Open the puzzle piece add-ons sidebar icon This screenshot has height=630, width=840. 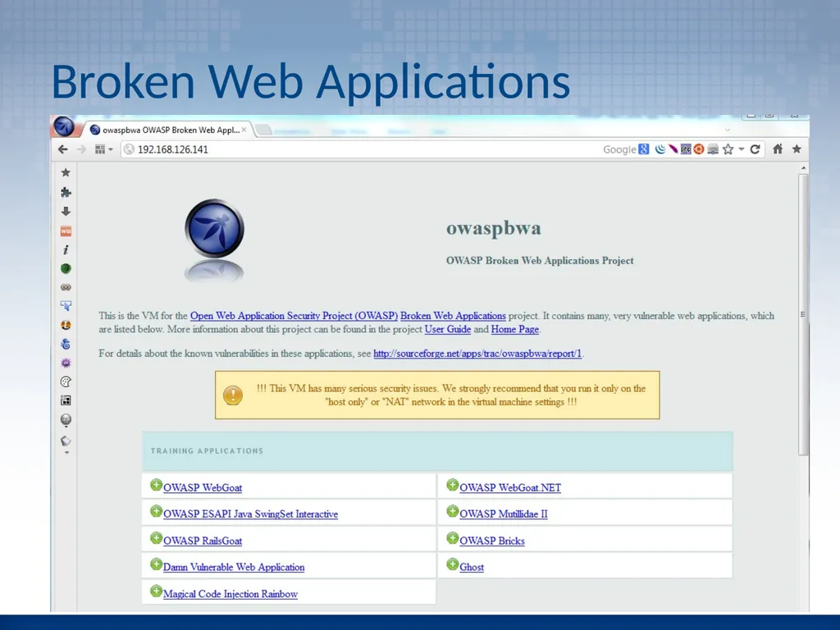click(x=66, y=192)
